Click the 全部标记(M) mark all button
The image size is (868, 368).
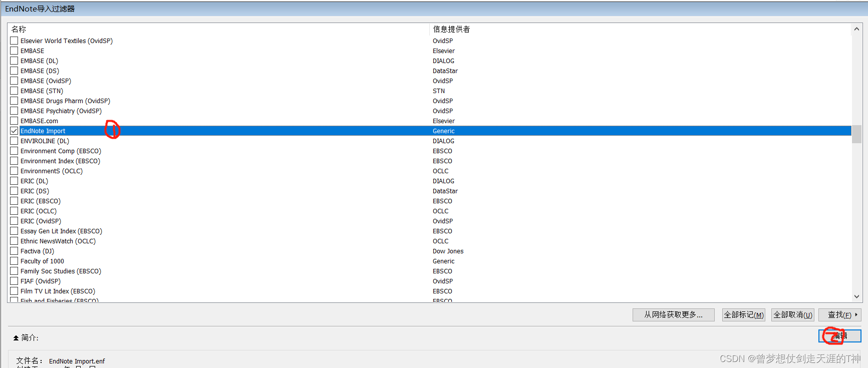point(743,315)
